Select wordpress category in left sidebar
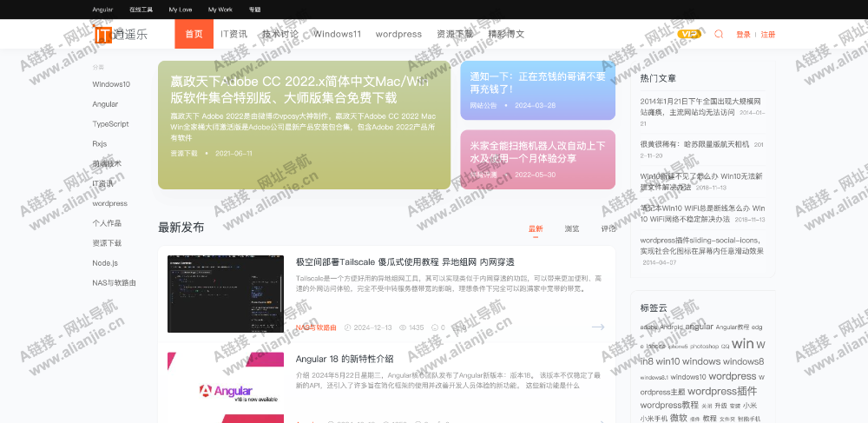The height and width of the screenshot is (423, 868). pos(109,203)
